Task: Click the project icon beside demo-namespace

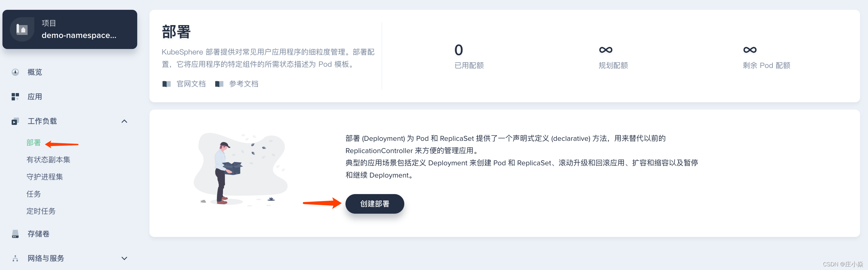Action: [22, 29]
